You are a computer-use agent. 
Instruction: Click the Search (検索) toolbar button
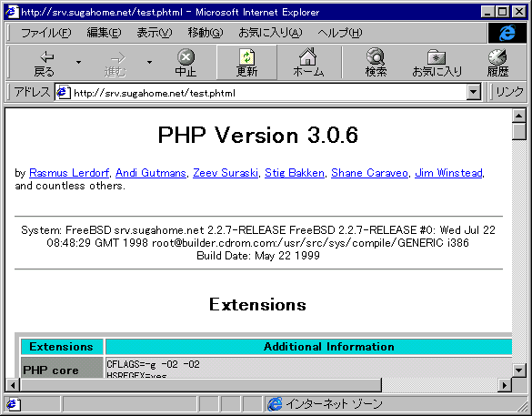coord(376,63)
